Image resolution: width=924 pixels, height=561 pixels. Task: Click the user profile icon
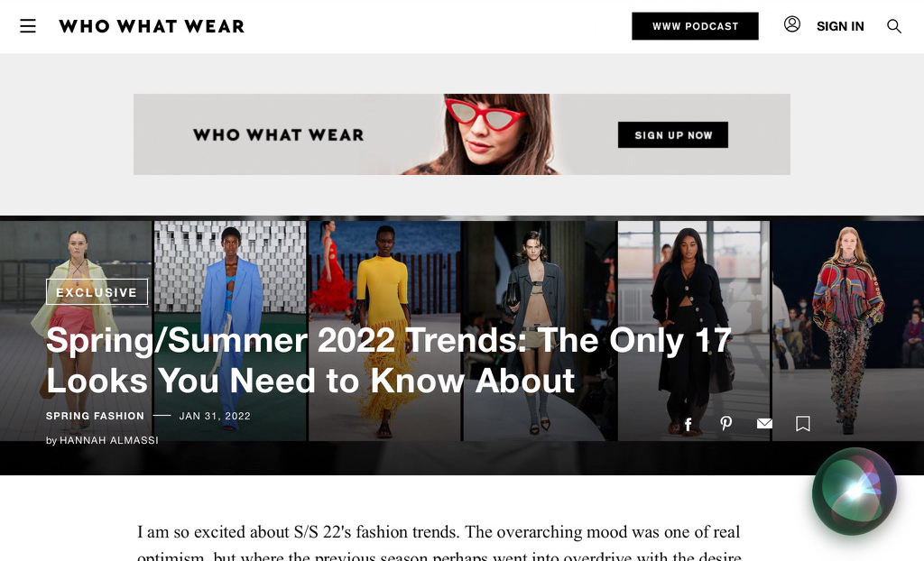792,24
